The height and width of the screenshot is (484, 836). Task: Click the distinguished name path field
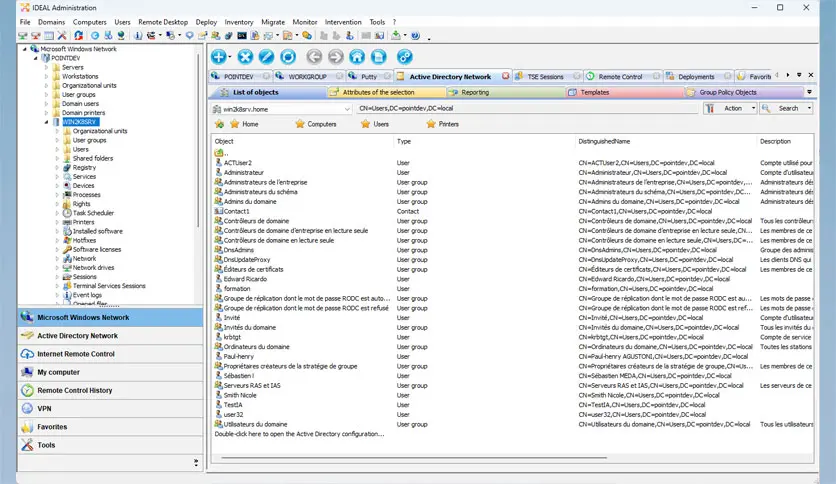click(527, 108)
